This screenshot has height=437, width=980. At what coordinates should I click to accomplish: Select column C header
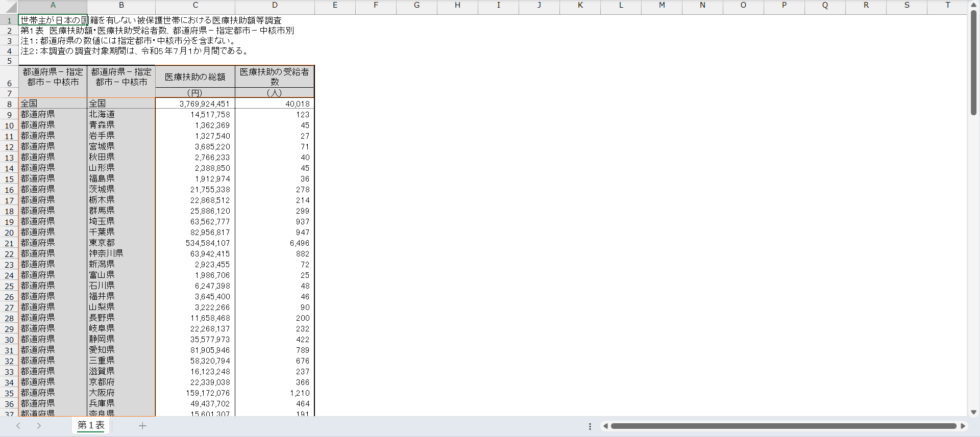[x=195, y=6]
